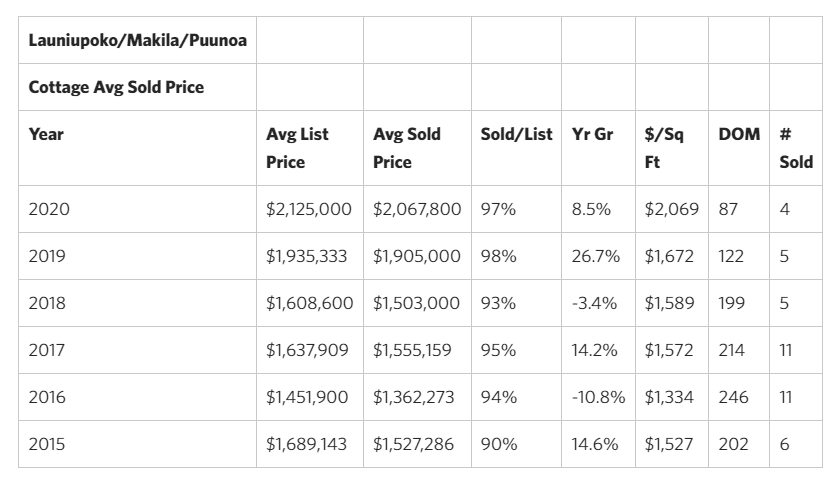Image resolution: width=840 pixels, height=485 pixels.
Task: Select the 2020 year row cell
Action: pos(50,210)
